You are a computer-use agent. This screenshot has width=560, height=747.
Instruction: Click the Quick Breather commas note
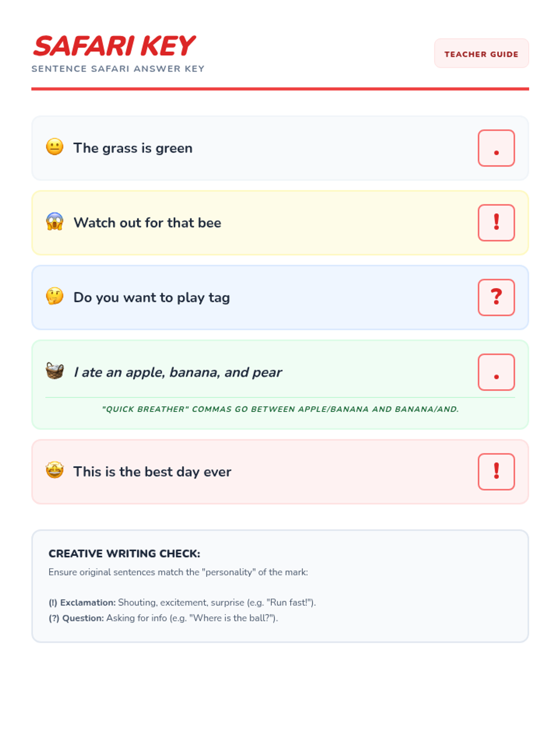pyautogui.click(x=280, y=409)
